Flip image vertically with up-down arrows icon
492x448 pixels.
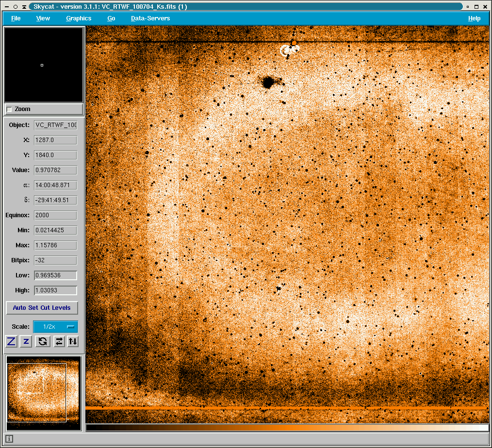click(73, 341)
